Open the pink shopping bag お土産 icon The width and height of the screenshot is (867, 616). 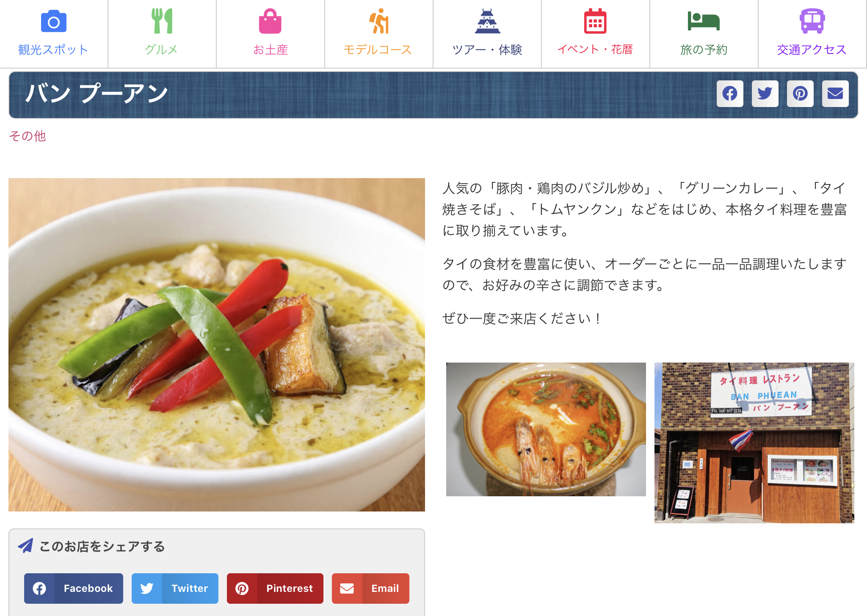[270, 21]
